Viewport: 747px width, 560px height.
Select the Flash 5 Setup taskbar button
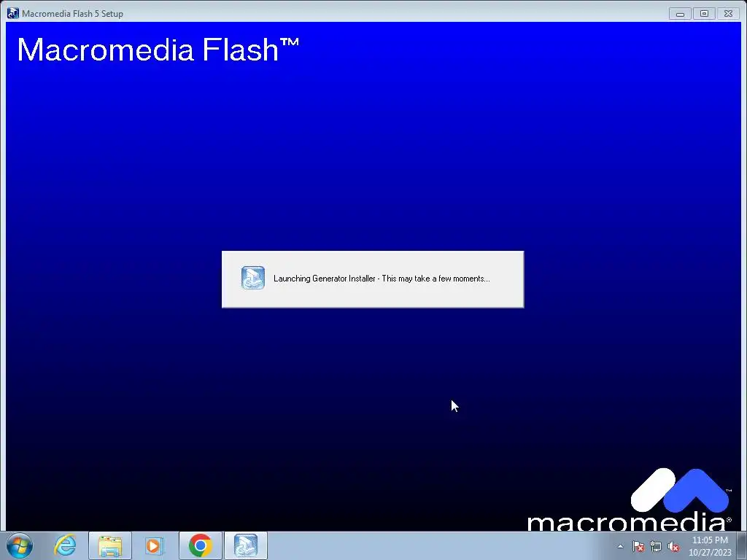246,545
